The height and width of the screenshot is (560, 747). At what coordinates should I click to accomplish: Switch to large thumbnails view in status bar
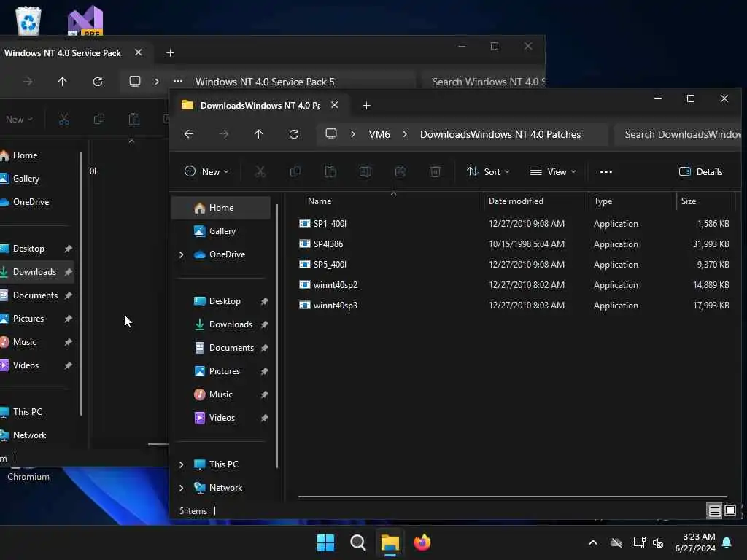[729, 511]
